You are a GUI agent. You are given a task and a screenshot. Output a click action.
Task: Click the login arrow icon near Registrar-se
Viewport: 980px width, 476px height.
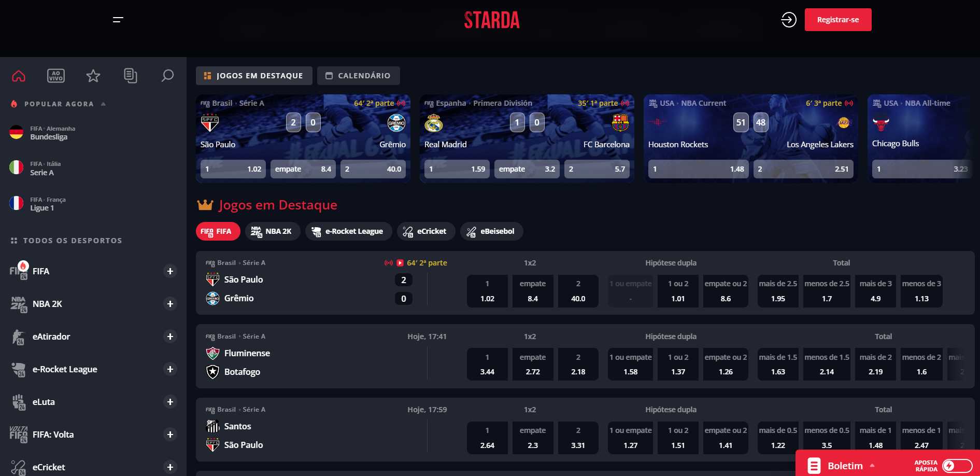(x=788, y=19)
